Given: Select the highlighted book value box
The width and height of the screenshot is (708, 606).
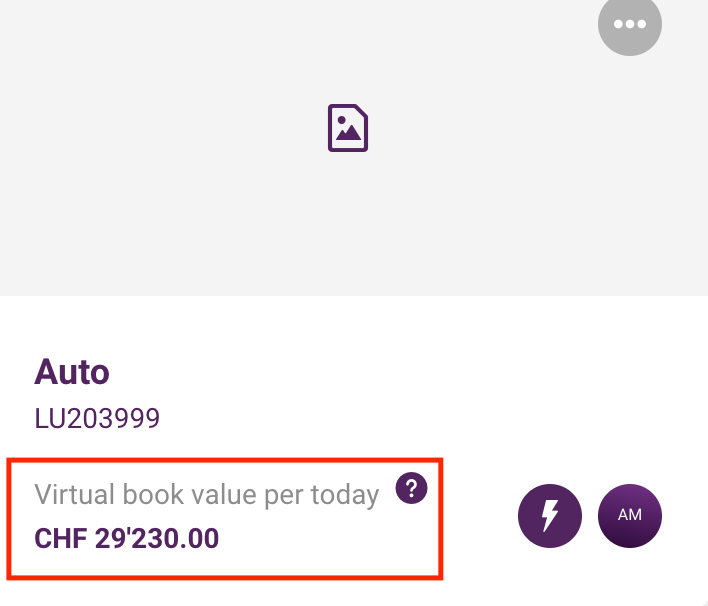Looking at the screenshot, I should coord(225,519).
